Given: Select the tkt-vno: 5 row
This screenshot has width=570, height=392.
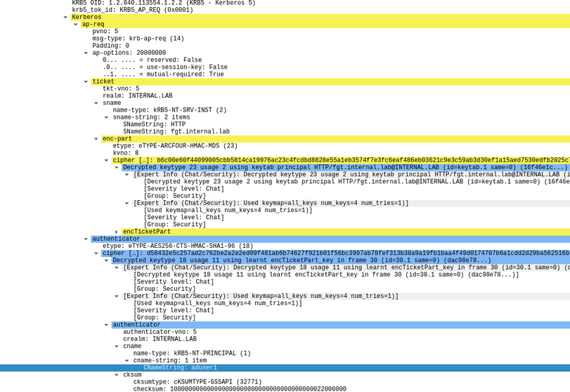Looking at the screenshot, I should click(x=121, y=89).
